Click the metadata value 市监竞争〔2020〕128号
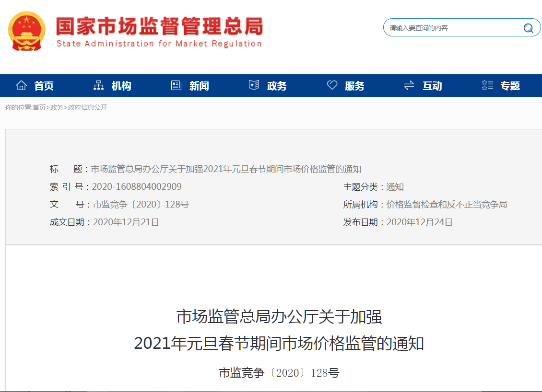Image resolution: width=542 pixels, height=392 pixels. (x=141, y=205)
